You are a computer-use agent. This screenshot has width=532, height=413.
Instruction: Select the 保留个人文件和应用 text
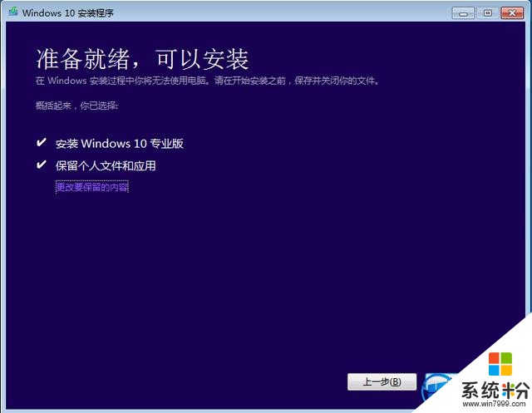pyautogui.click(x=106, y=166)
